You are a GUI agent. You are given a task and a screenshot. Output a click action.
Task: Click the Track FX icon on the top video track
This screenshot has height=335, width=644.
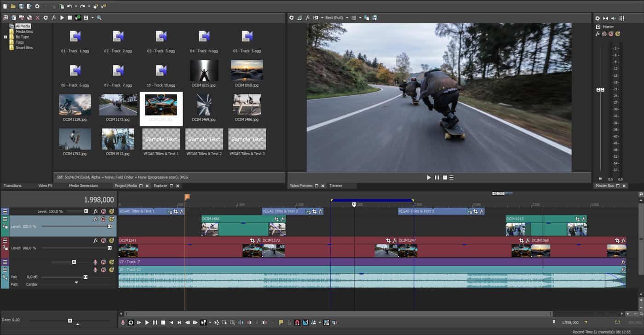[x=96, y=212]
